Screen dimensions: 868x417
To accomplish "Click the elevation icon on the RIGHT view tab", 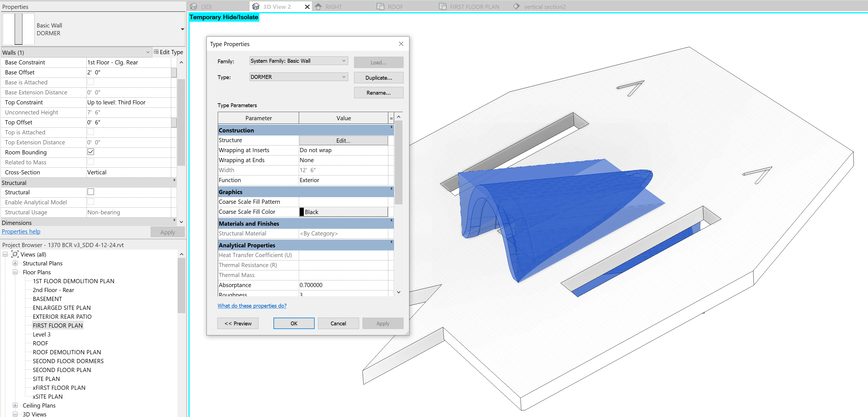I will click(319, 6).
